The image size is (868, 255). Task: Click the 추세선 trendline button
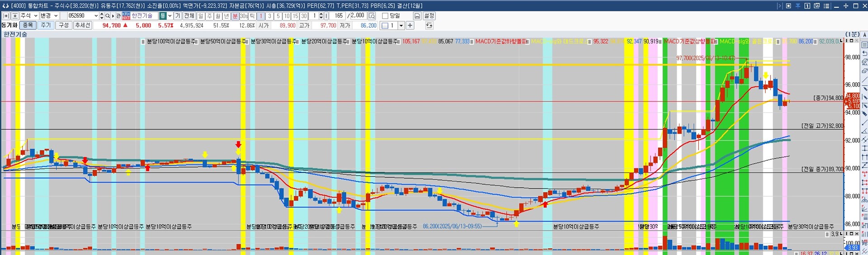(x=82, y=25)
